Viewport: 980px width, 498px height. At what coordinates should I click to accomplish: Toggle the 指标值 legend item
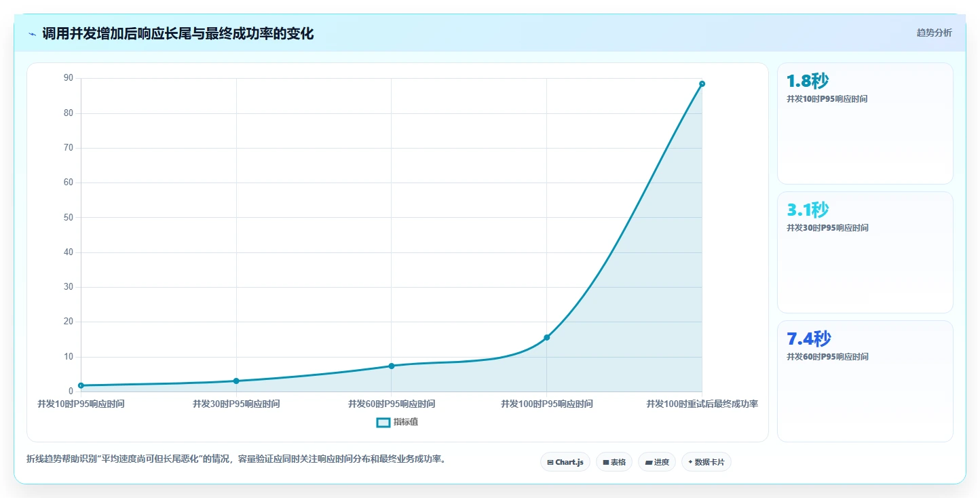pyautogui.click(x=398, y=422)
